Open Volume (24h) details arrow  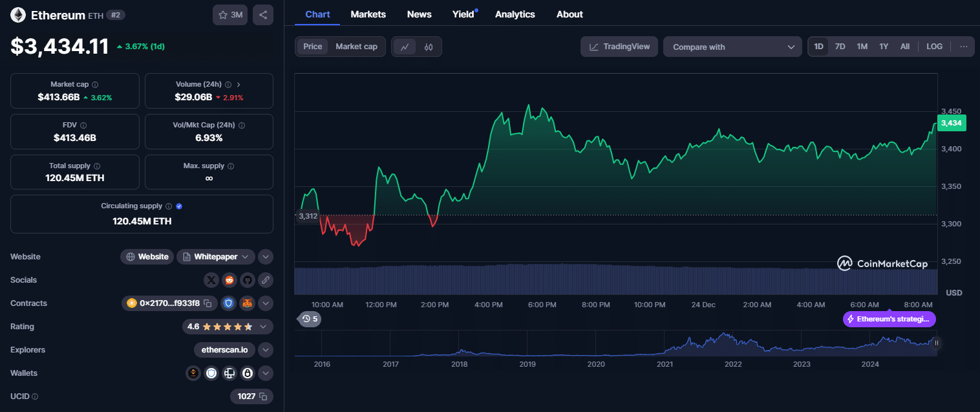239,85
